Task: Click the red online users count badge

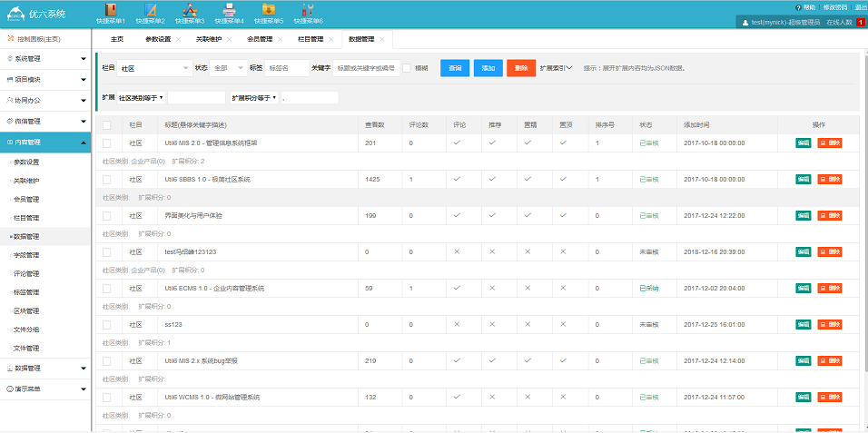Action: [860, 22]
